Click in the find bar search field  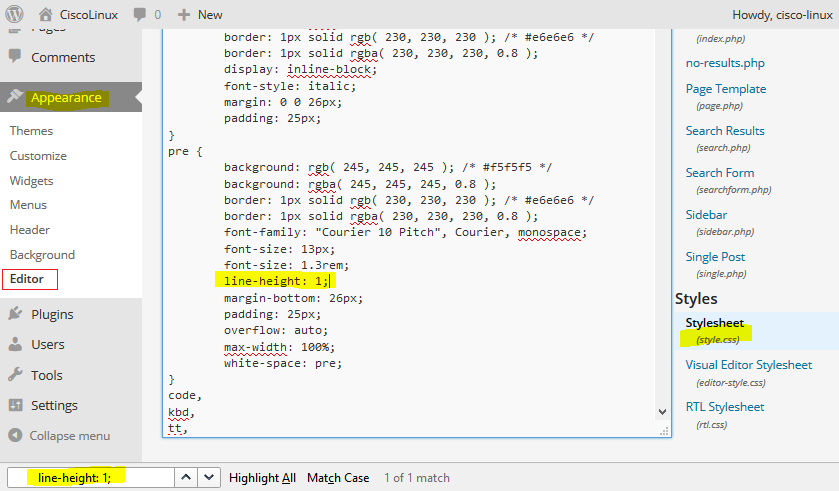(90, 478)
